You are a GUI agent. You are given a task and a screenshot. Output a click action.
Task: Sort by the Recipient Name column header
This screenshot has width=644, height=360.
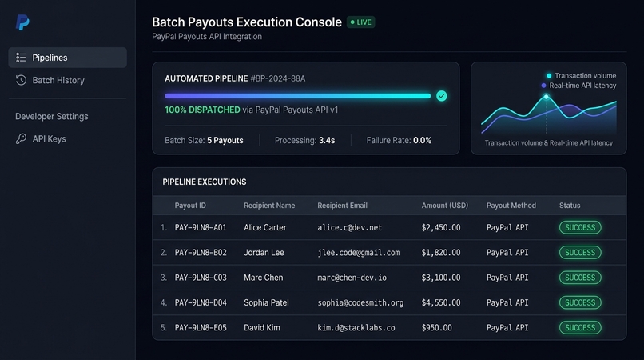269,206
